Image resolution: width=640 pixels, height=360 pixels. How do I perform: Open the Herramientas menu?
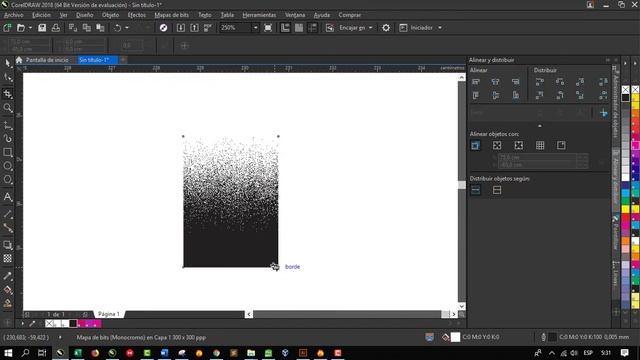click(x=259, y=15)
